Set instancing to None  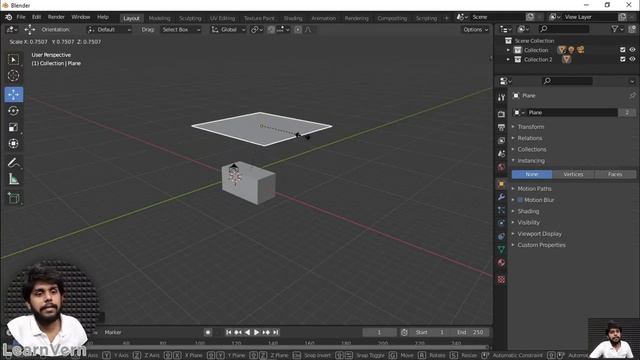click(x=532, y=174)
